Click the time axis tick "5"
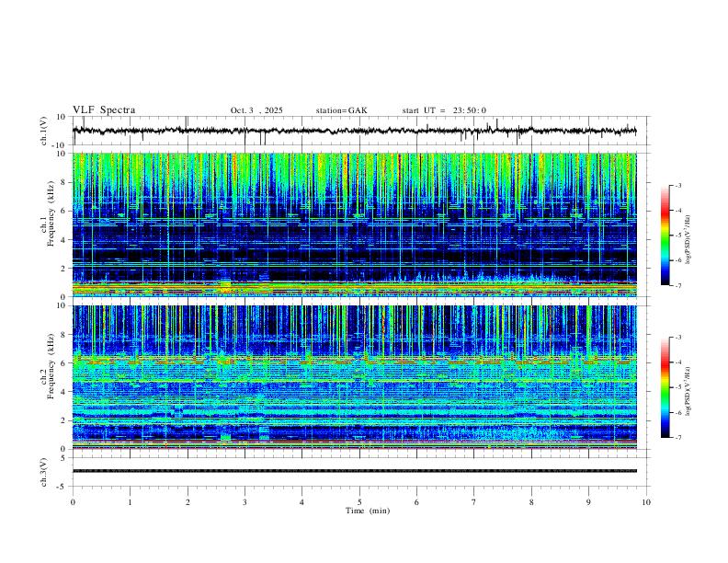 [x=359, y=502]
